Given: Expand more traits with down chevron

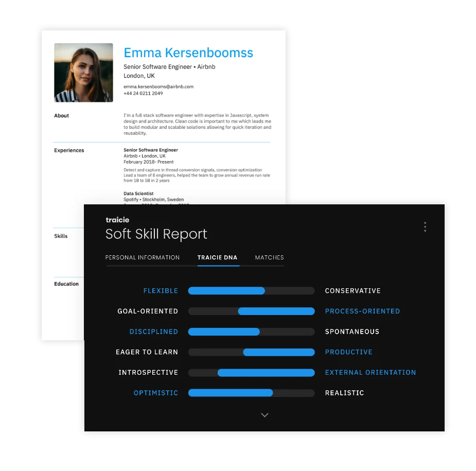Looking at the screenshot, I should coord(265,415).
